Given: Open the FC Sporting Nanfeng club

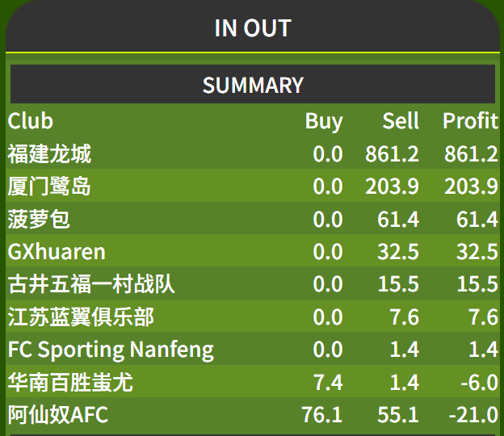Looking at the screenshot, I should [x=111, y=350].
